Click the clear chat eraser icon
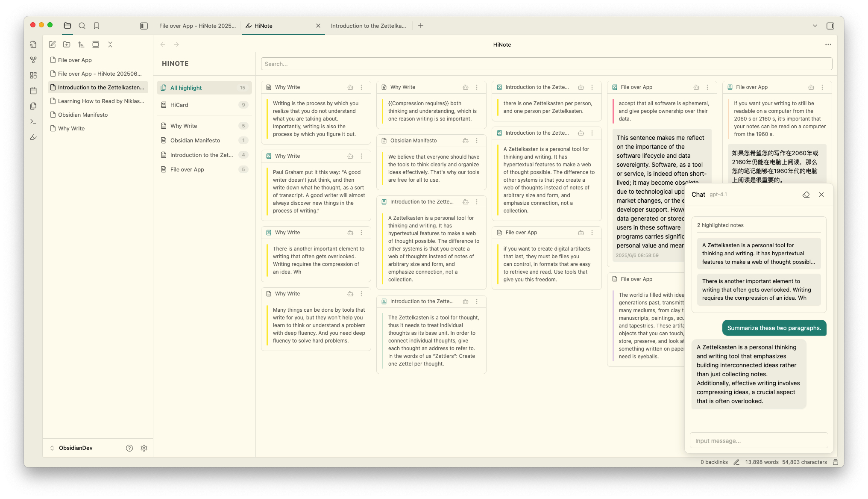Screen dimensions: 868x499 click(x=806, y=195)
